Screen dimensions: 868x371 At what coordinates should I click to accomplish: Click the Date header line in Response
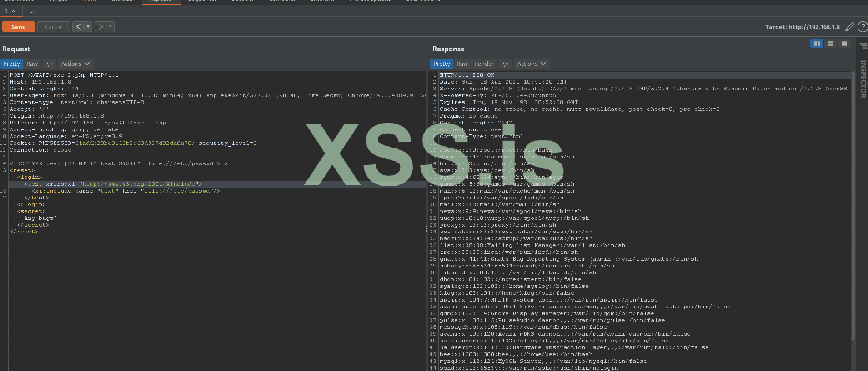click(x=503, y=82)
